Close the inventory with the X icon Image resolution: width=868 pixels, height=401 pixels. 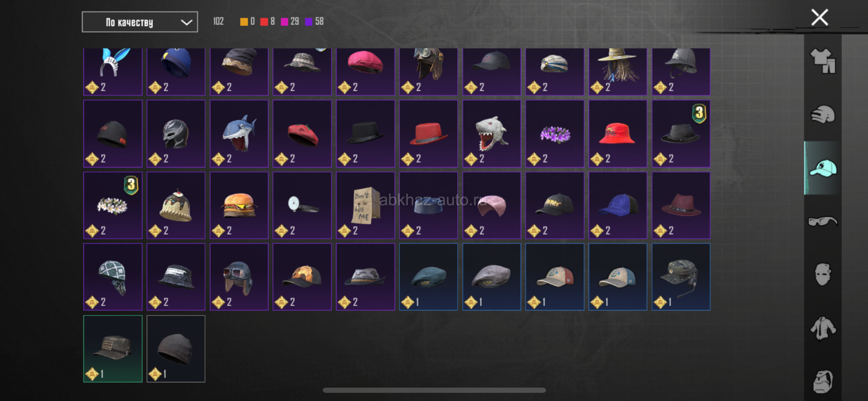820,18
